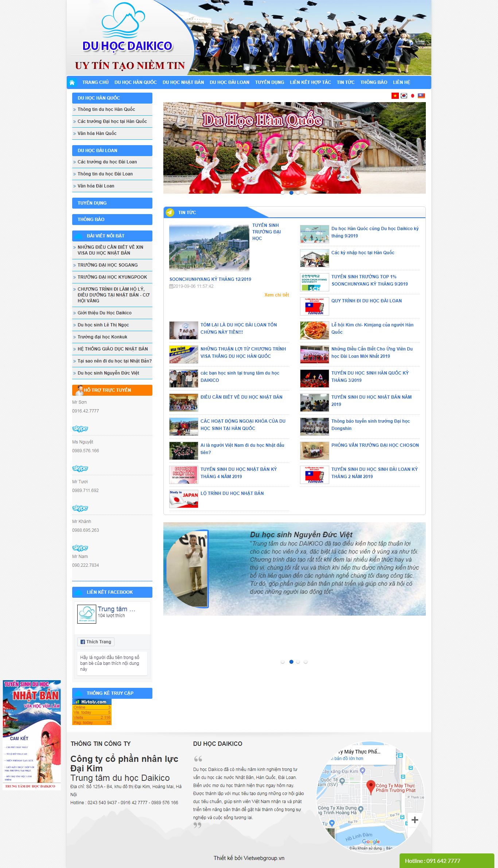
Task: Click the Soonchunhyang campus featured image
Action: coord(209,248)
